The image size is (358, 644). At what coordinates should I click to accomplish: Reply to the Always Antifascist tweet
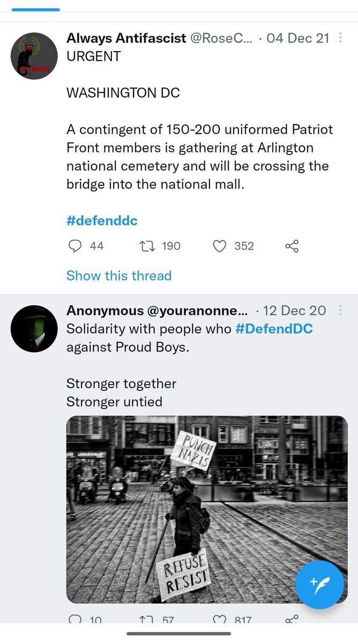[x=76, y=246]
